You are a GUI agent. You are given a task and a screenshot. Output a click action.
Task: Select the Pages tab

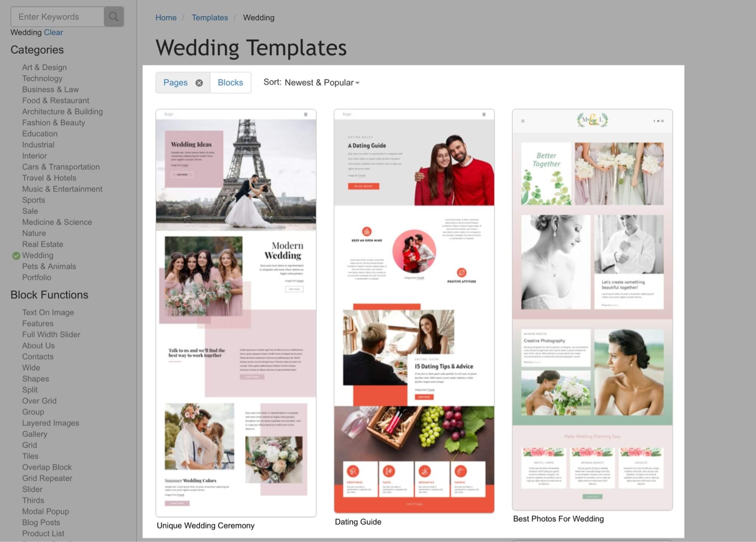pyautogui.click(x=175, y=82)
